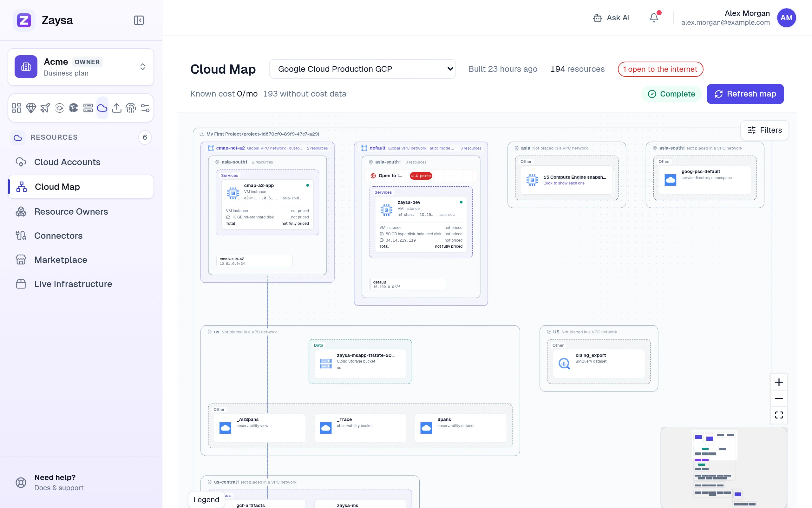Viewport: 812px width, 508px height.
Task: Click the goog-psc-default cloud icon
Action: click(x=671, y=180)
